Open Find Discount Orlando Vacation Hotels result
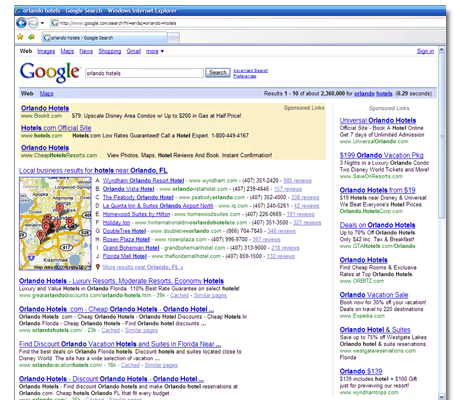Image resolution: width=455 pixels, height=400 pixels. click(120, 344)
